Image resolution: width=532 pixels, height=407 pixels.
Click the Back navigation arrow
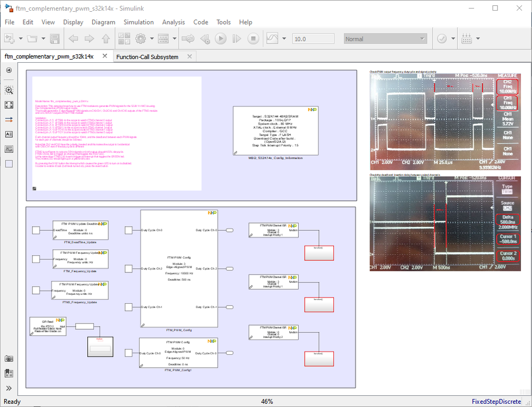[x=73, y=39]
